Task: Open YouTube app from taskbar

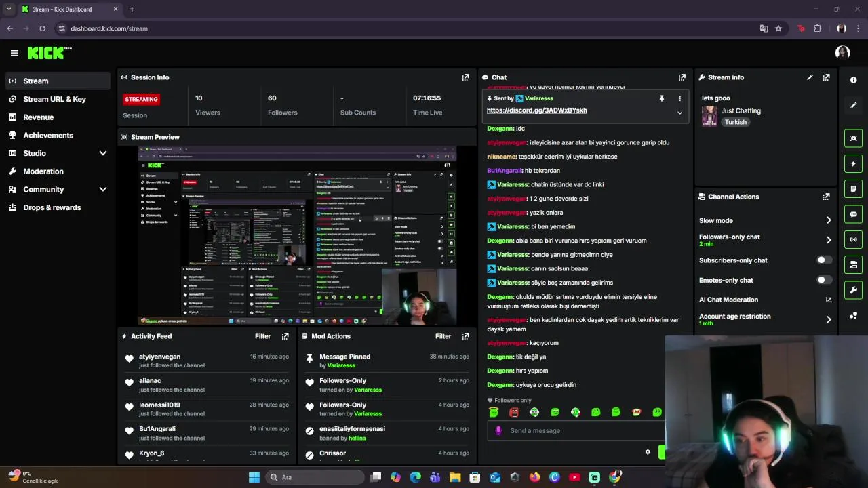Action: pos(574,477)
